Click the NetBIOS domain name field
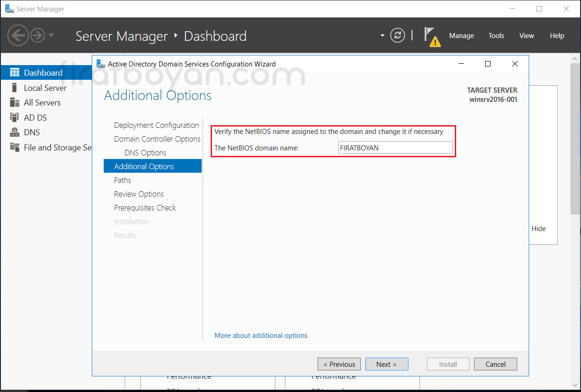Image resolution: width=581 pixels, height=392 pixels. (395, 147)
